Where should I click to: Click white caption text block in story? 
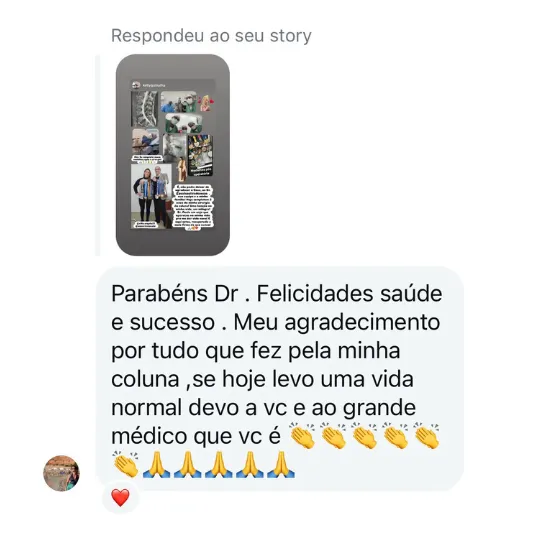193,207
